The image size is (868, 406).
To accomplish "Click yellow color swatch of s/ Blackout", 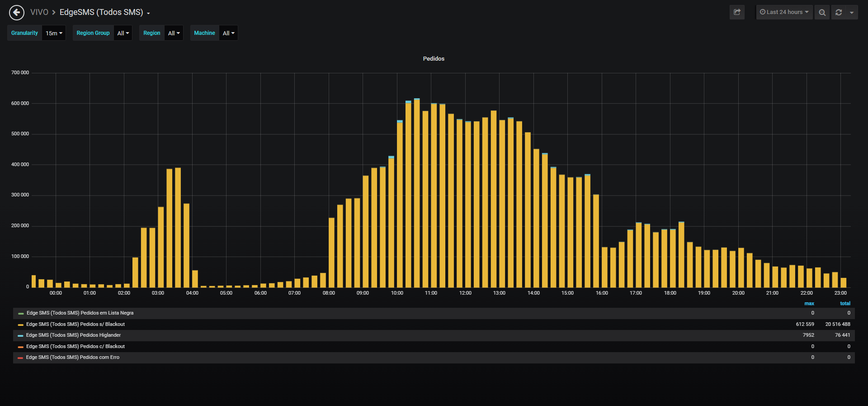I will tap(21, 325).
